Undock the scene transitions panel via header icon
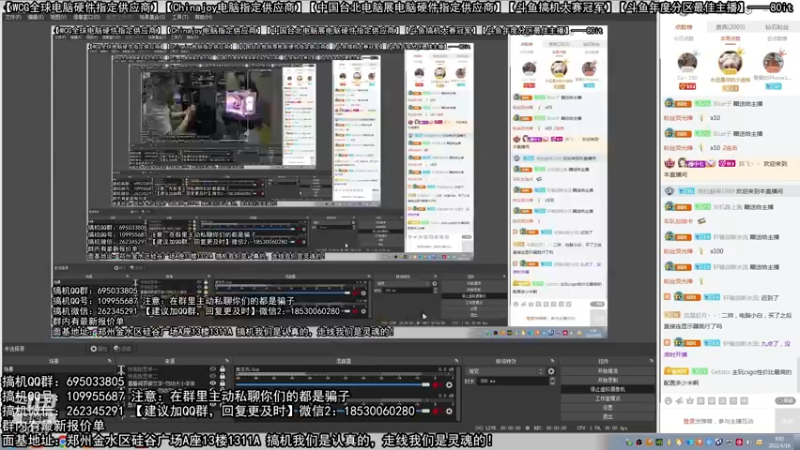This screenshot has width=800, height=450. (x=552, y=361)
